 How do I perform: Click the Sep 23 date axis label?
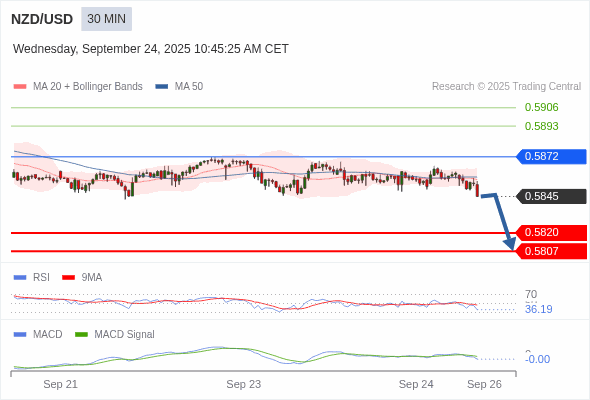(244, 384)
